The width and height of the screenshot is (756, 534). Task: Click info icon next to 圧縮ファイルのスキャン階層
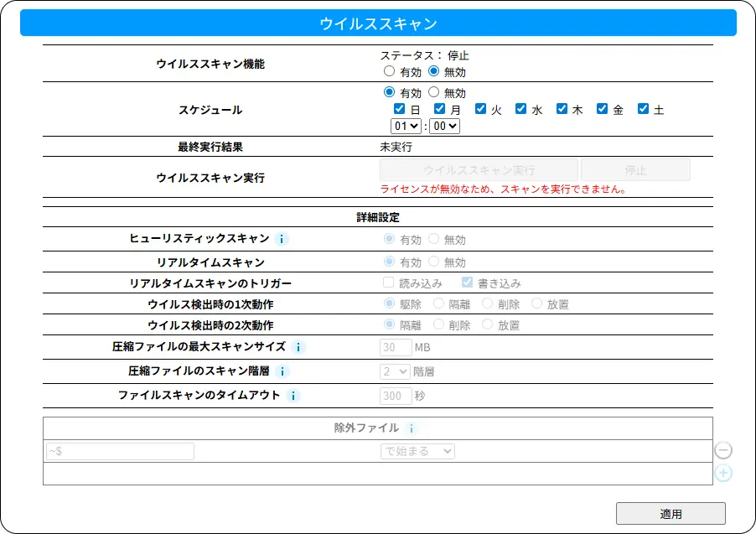[x=282, y=371]
